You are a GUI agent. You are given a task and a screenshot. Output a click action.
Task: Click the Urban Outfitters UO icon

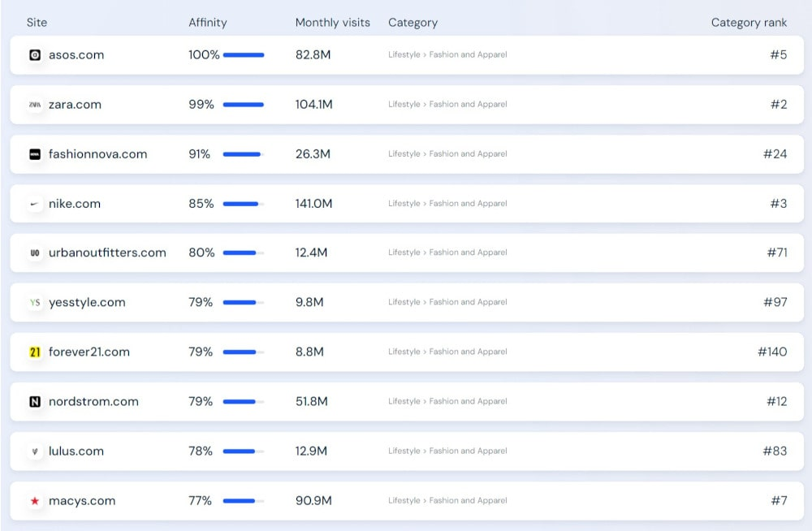pos(35,253)
